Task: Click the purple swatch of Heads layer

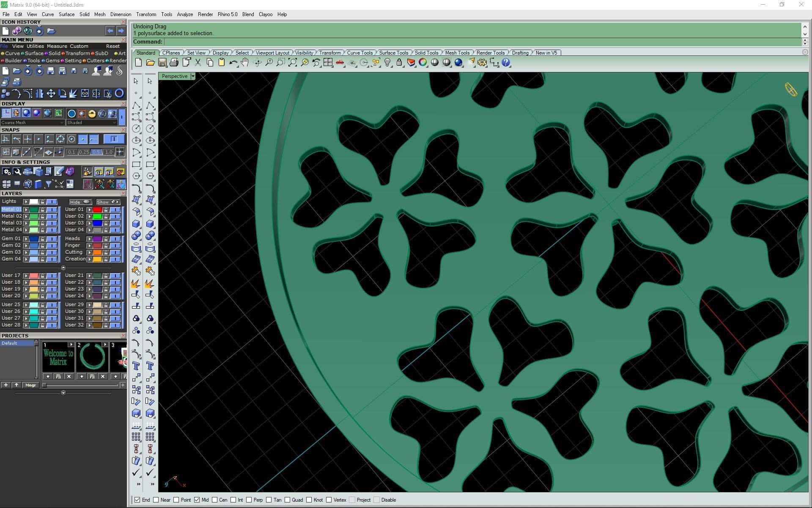Action: [x=97, y=239]
